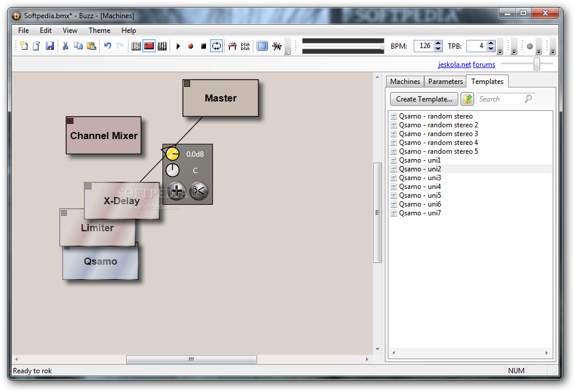This screenshot has height=392, width=575.
Task: Toggle Channel Mixer's red LED square
Action: 70,121
